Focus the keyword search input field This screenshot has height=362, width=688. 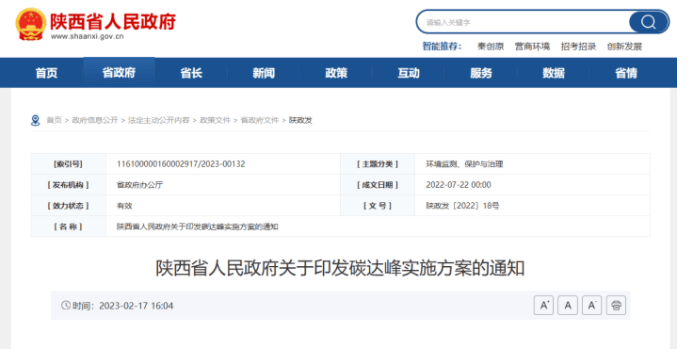click(523, 22)
